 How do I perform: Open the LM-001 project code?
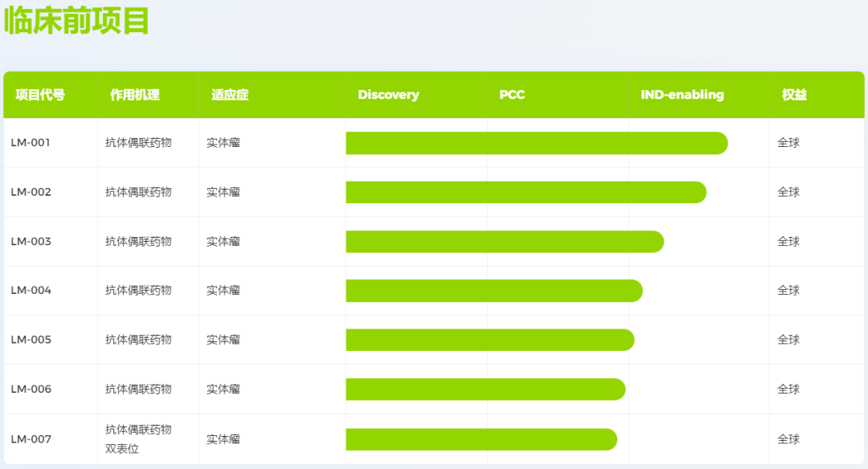[31, 143]
